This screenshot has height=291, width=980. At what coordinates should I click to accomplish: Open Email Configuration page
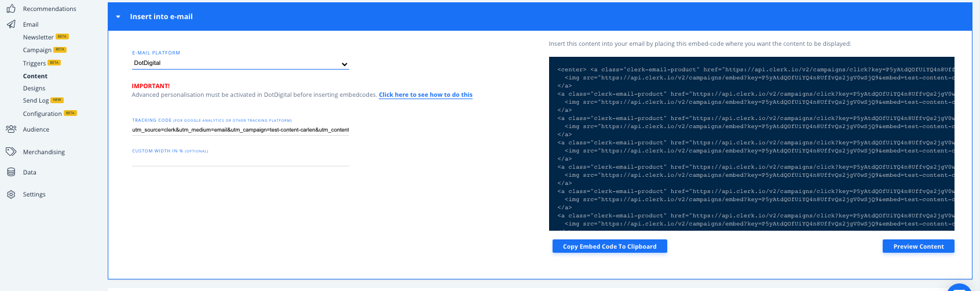point(42,114)
